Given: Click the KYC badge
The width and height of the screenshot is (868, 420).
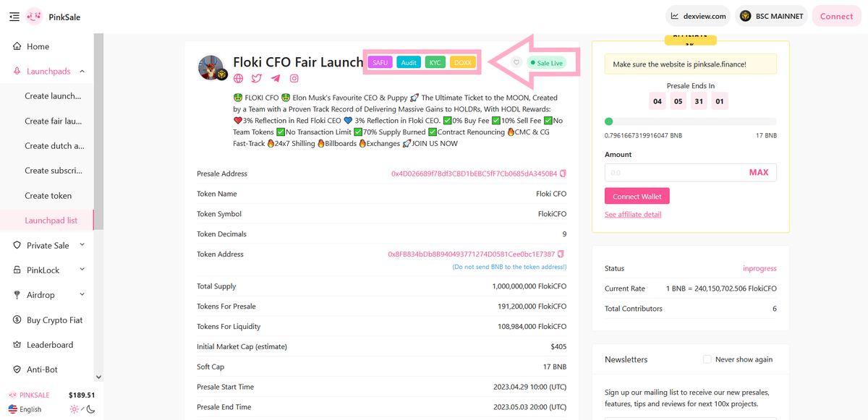Looking at the screenshot, I should pos(435,63).
